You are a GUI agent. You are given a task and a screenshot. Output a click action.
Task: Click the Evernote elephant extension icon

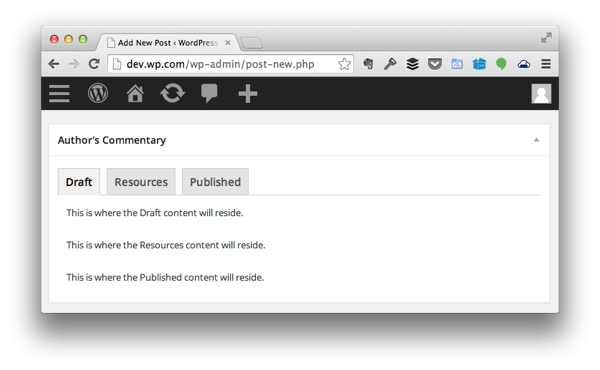(x=368, y=64)
